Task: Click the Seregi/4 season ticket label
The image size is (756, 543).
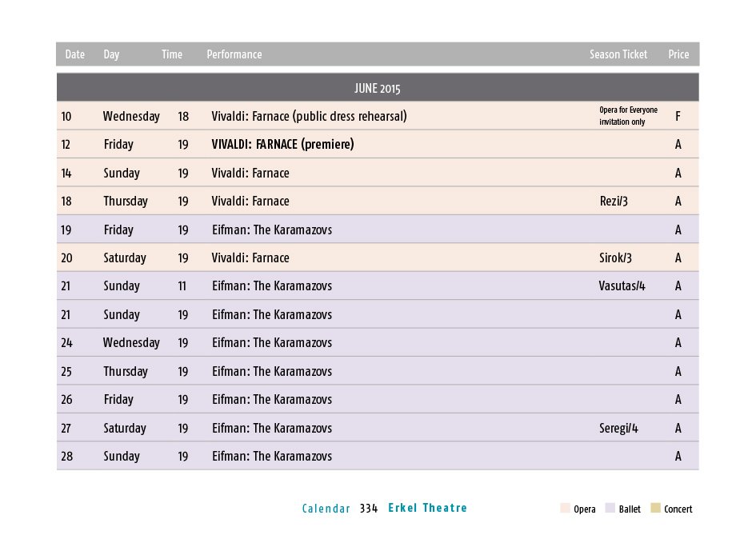Action: point(618,428)
